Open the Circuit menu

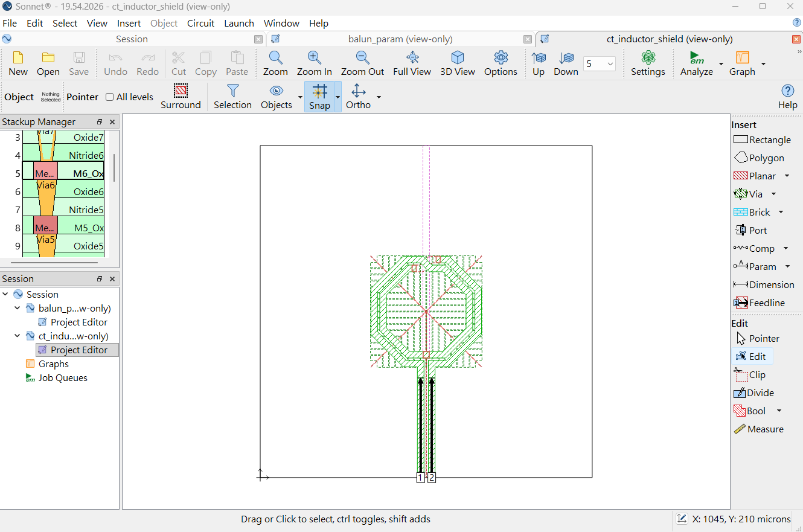click(x=200, y=23)
